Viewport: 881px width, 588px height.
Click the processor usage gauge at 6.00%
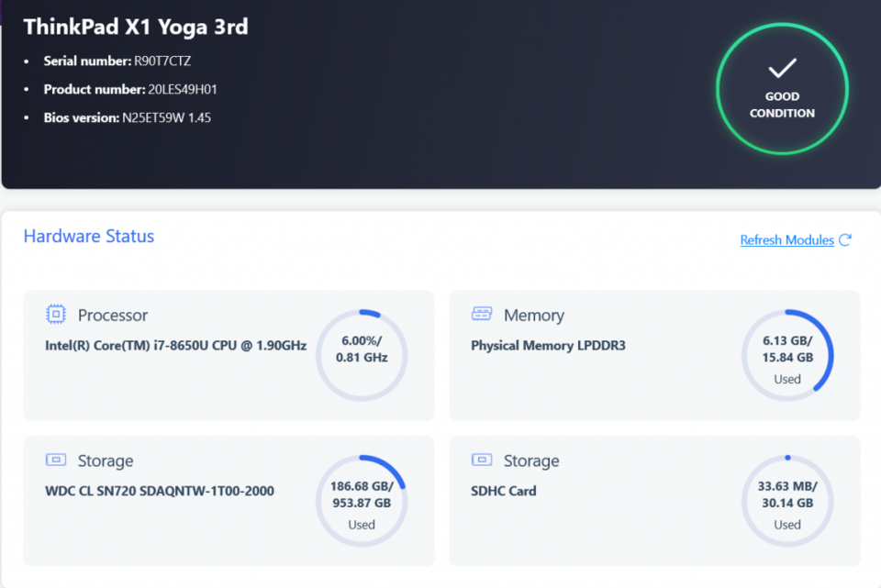coord(362,355)
